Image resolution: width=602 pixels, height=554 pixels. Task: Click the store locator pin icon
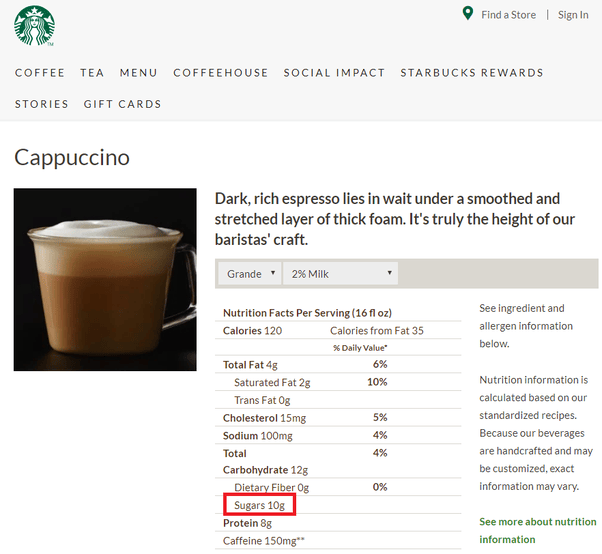point(467,13)
